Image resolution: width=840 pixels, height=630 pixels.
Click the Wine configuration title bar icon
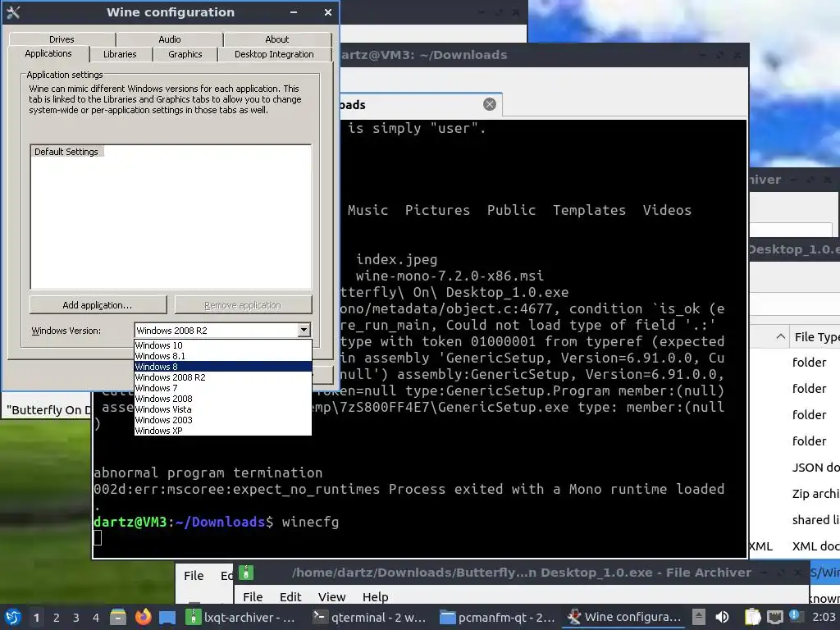pyautogui.click(x=13, y=12)
